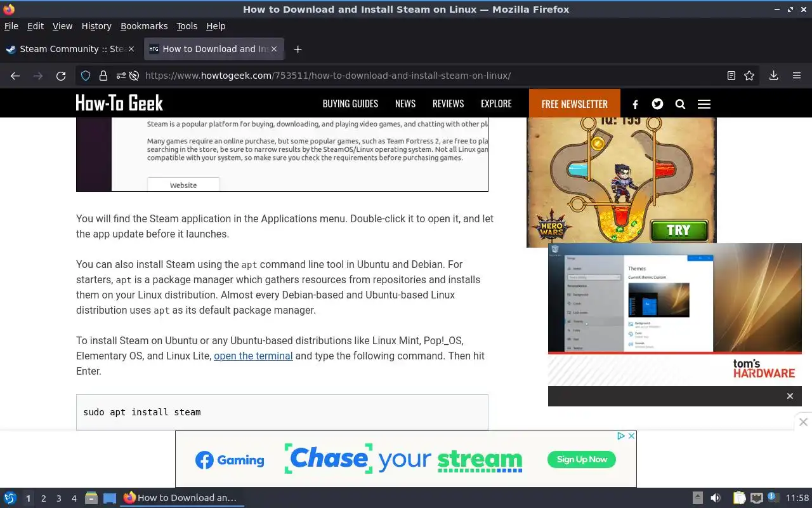Visit How-To Geek Twitter page

click(x=657, y=104)
